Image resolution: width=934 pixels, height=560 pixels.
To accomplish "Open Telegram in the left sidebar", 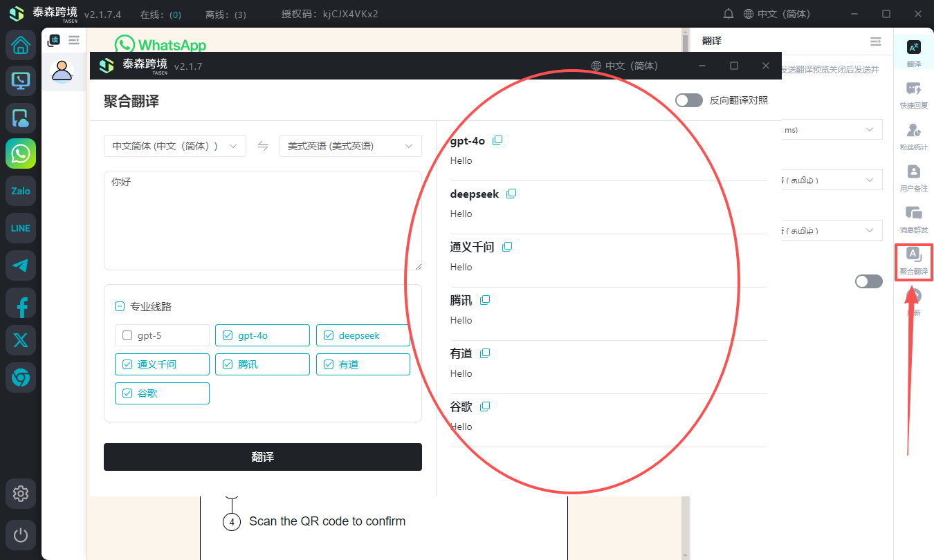I will (21, 265).
